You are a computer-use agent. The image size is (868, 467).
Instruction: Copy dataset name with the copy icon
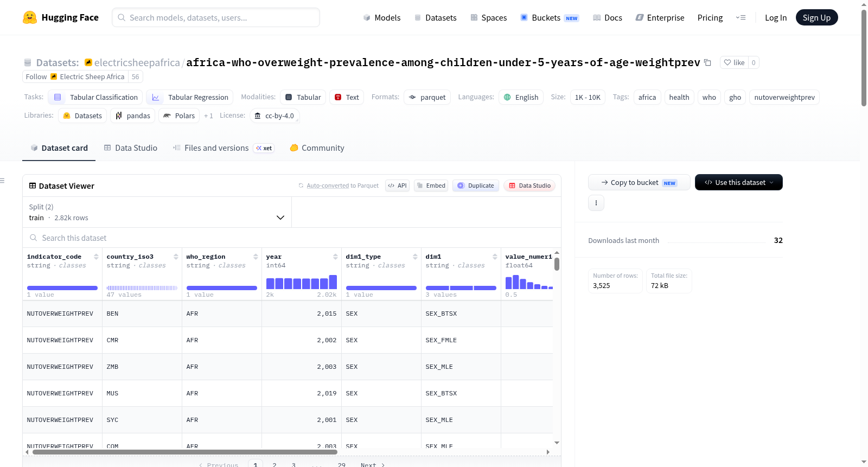pos(707,62)
